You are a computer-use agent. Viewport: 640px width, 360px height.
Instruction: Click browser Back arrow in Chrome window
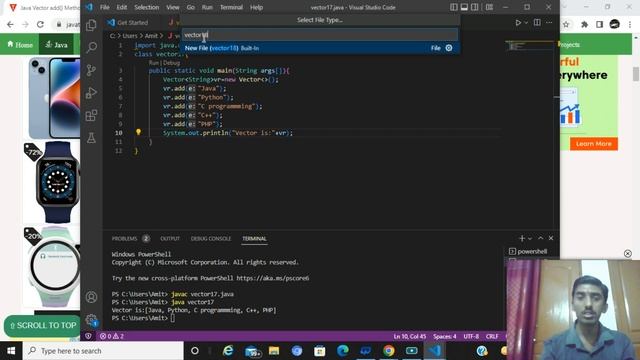pos(10,24)
